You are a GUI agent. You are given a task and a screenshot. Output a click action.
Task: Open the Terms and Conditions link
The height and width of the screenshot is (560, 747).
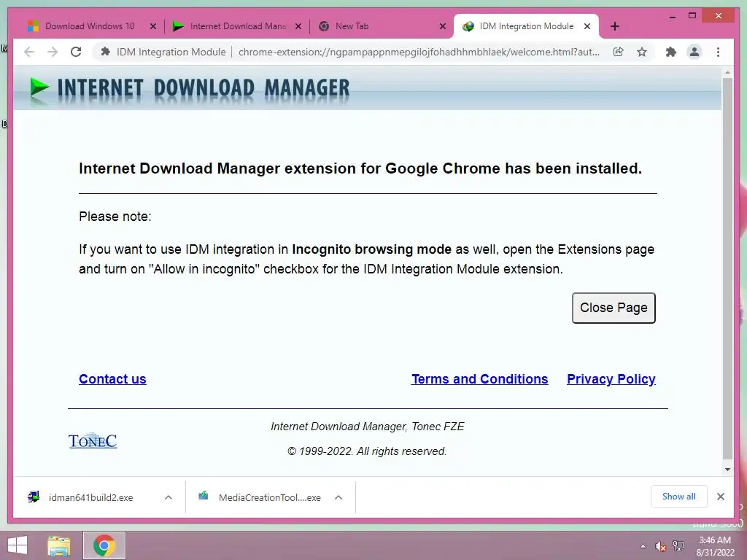480,379
